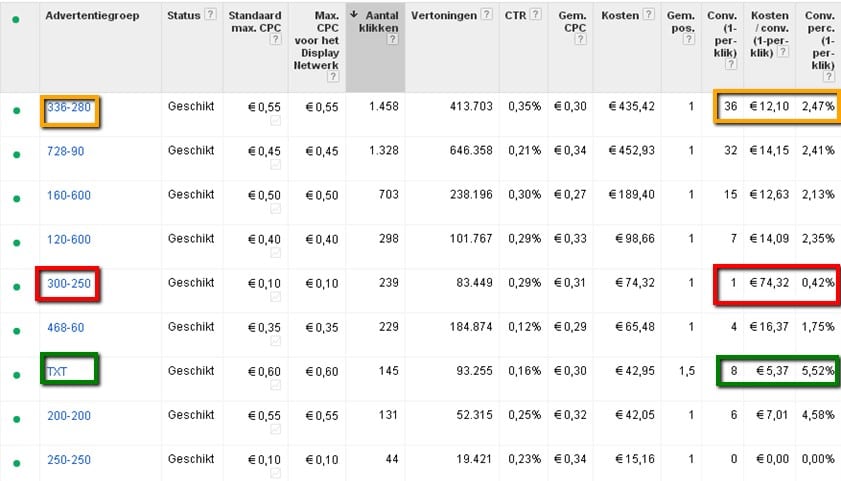Sort by Aantal klikken column header
The image size is (841, 481).
pos(379,21)
